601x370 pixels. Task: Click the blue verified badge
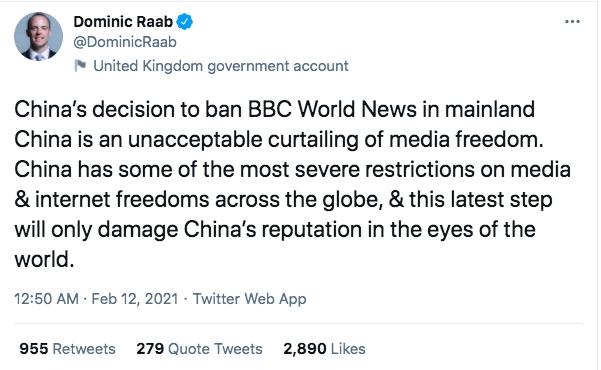pos(184,22)
